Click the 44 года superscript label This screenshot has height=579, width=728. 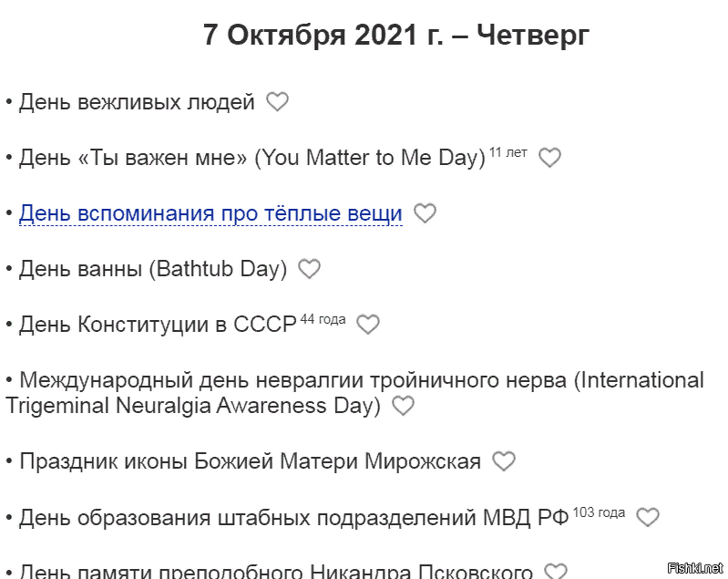click(x=323, y=319)
